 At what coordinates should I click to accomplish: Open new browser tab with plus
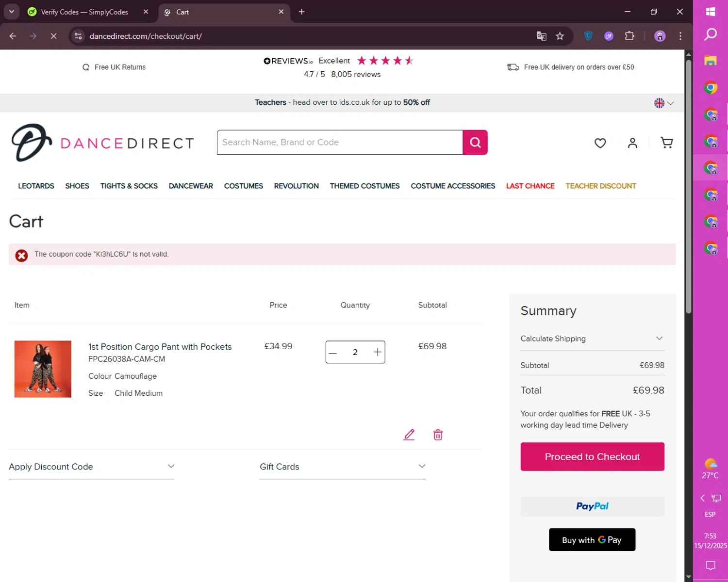click(301, 12)
